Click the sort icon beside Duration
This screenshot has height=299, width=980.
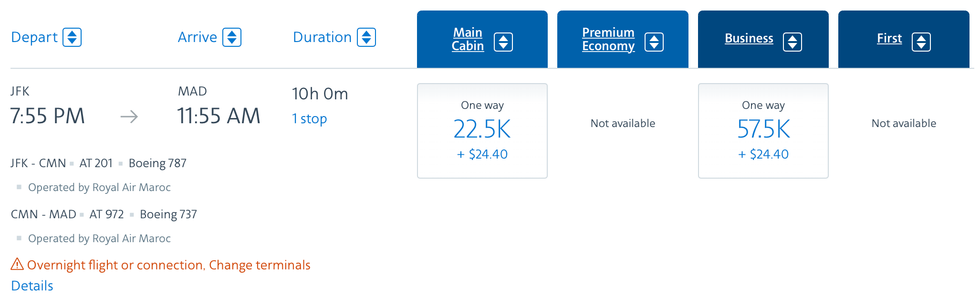(x=366, y=37)
